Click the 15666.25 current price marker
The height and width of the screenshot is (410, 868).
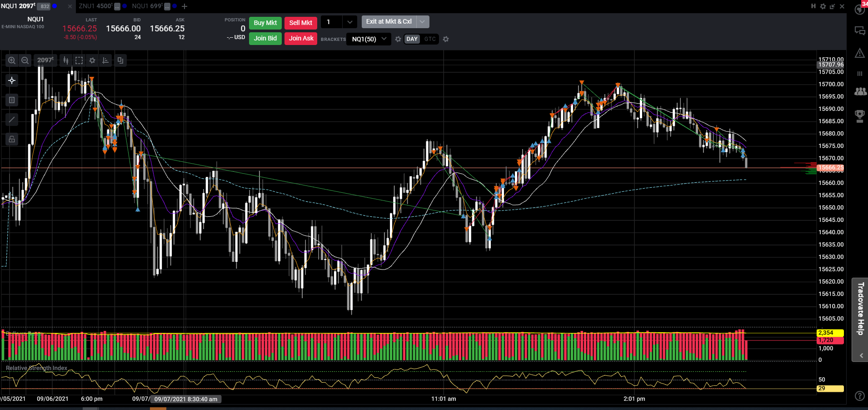(x=830, y=168)
